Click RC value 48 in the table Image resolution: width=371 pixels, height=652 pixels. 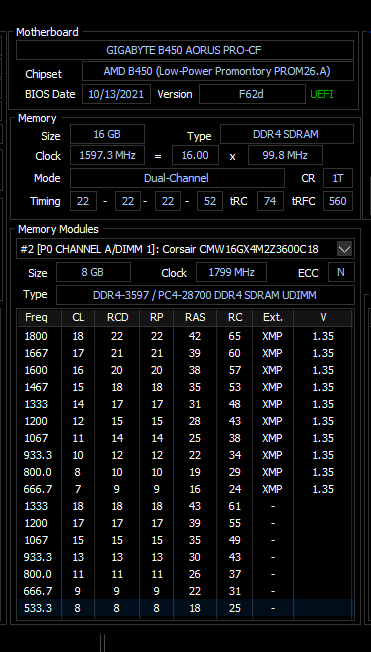click(235, 404)
